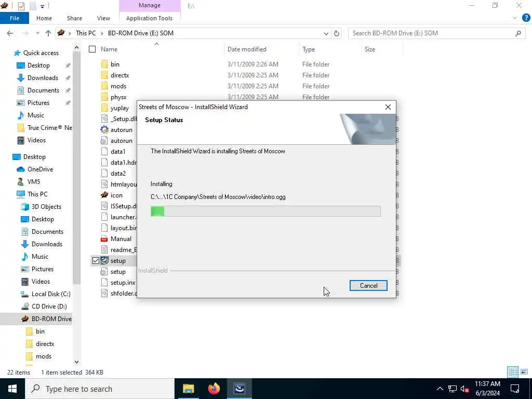Screen dimensions: 532x399
Task: Expand the address bar history dropdown
Action: pyautogui.click(x=326, y=33)
